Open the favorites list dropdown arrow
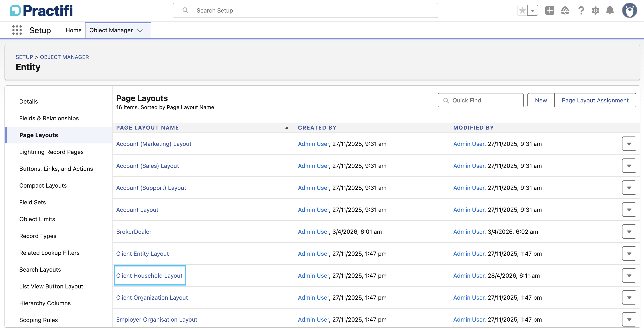The width and height of the screenshot is (644, 329). pos(533,11)
